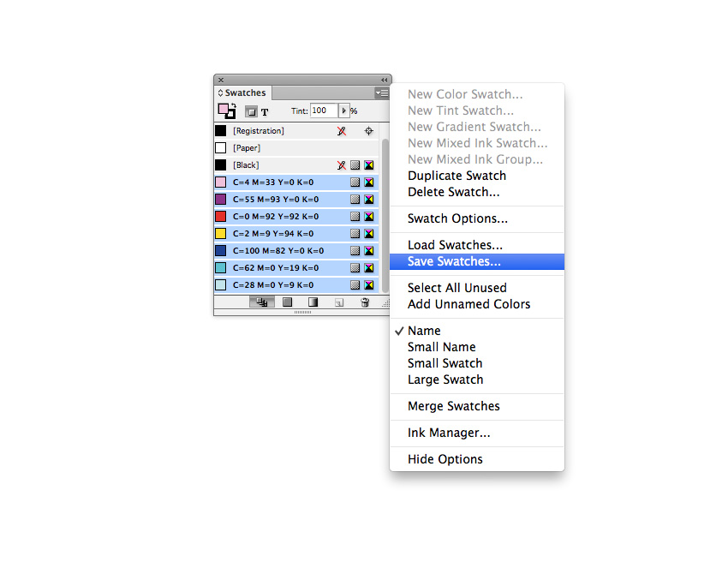Screen dimensions: 728x568
Task: Select Formatting affects container button
Action: pos(251,111)
